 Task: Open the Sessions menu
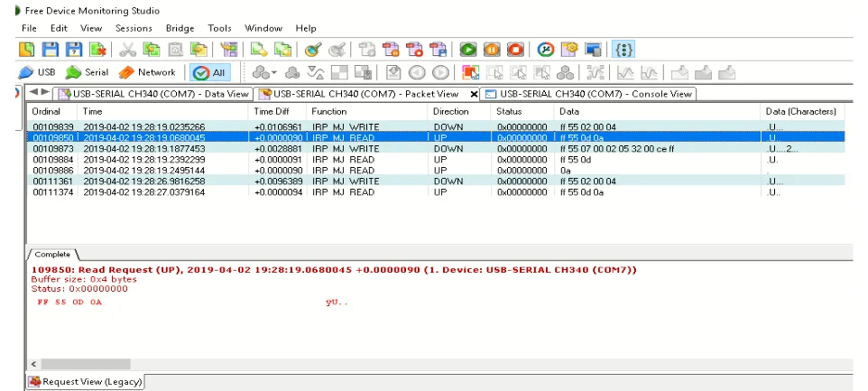tap(134, 28)
